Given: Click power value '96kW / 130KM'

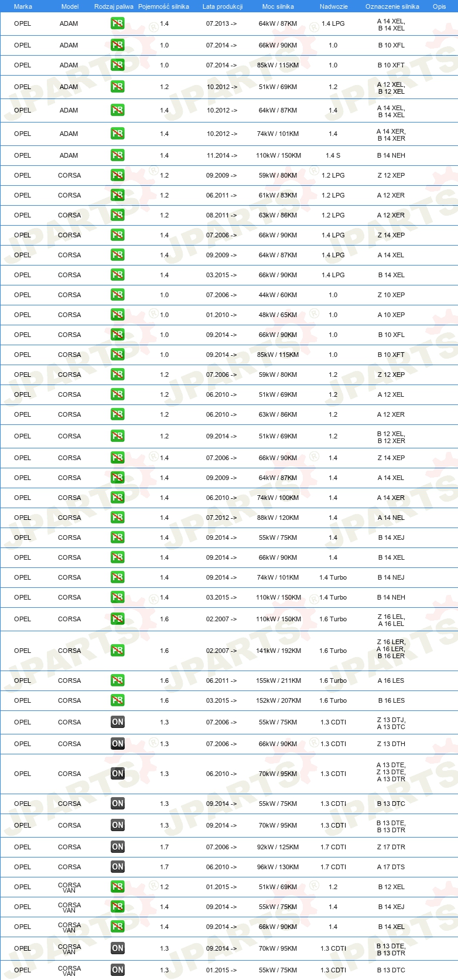Looking at the screenshot, I should click(x=278, y=867).
